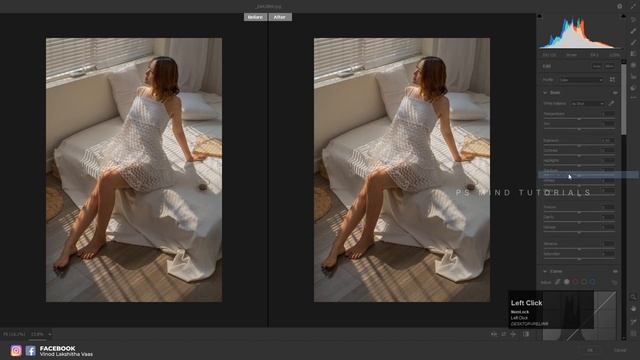The height and width of the screenshot is (360, 640).
Task: Open more image settings three-dots menu
Action: [x=633, y=98]
